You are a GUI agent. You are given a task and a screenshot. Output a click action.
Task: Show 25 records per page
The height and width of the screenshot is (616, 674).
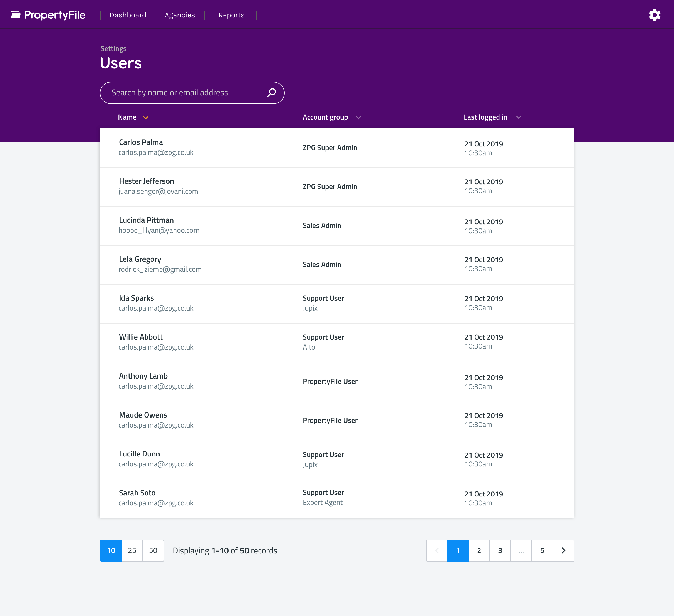132,550
